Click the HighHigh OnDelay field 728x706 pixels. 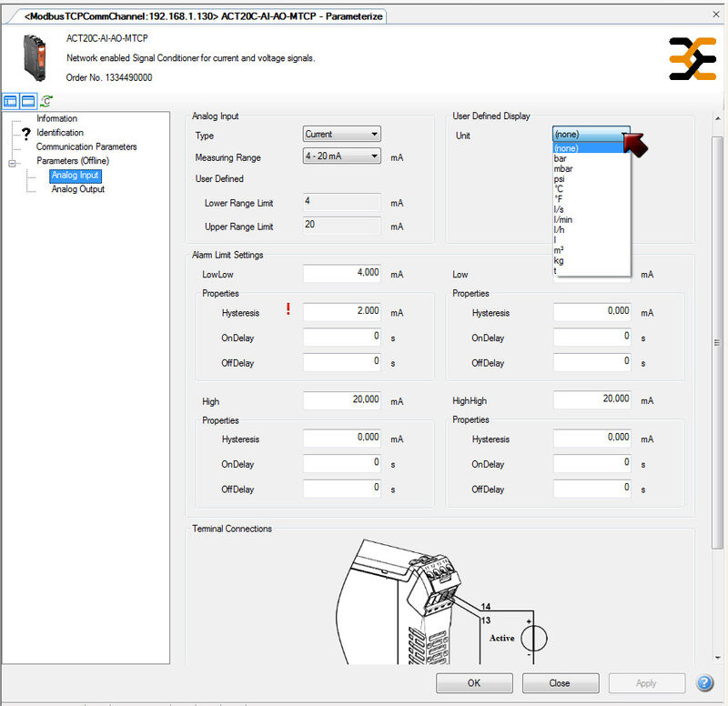click(592, 463)
